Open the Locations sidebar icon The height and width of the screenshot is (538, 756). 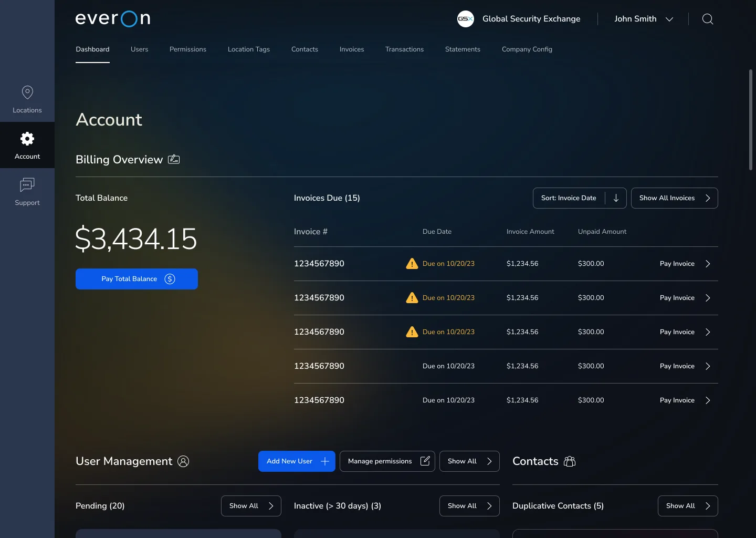(27, 92)
